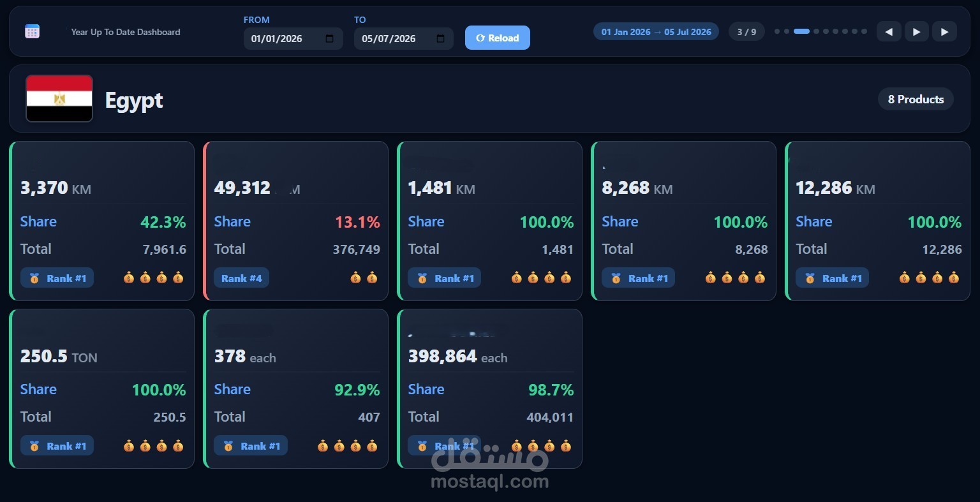This screenshot has width=980, height=502.
Task: Click the FROM date field 01/01/2026
Action: tap(293, 38)
